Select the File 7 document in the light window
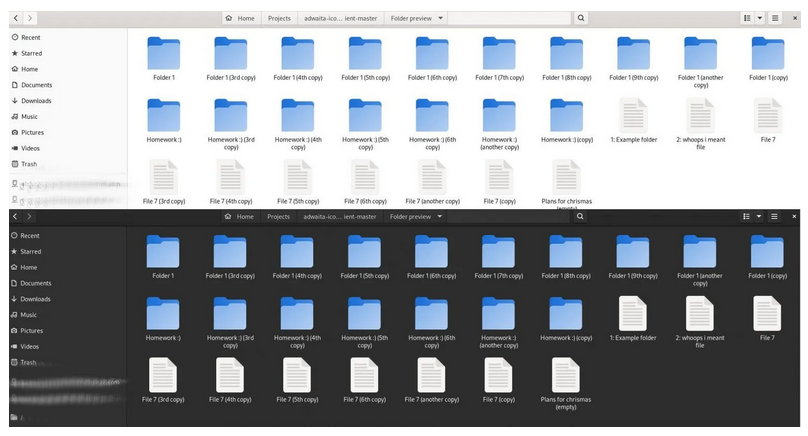 [x=768, y=118]
